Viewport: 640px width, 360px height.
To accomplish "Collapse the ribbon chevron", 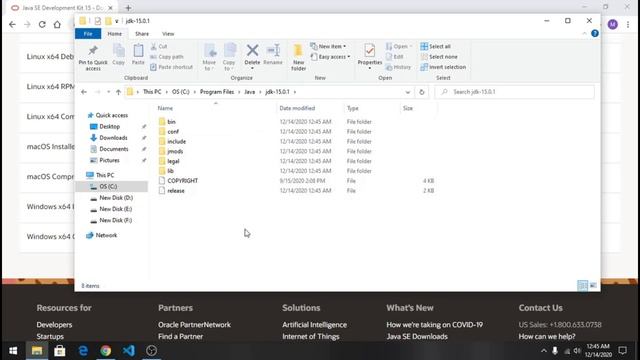I will point(584,33).
